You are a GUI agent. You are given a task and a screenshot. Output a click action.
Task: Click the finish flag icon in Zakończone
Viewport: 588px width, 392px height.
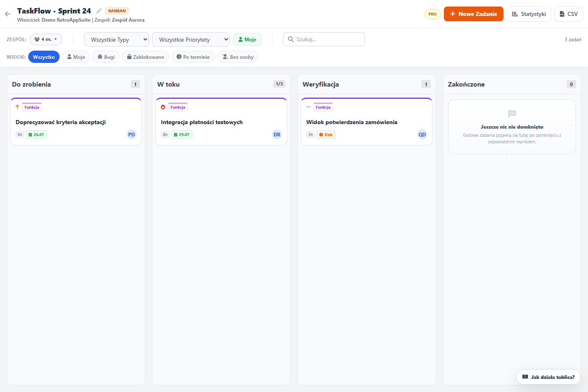pyautogui.click(x=512, y=114)
